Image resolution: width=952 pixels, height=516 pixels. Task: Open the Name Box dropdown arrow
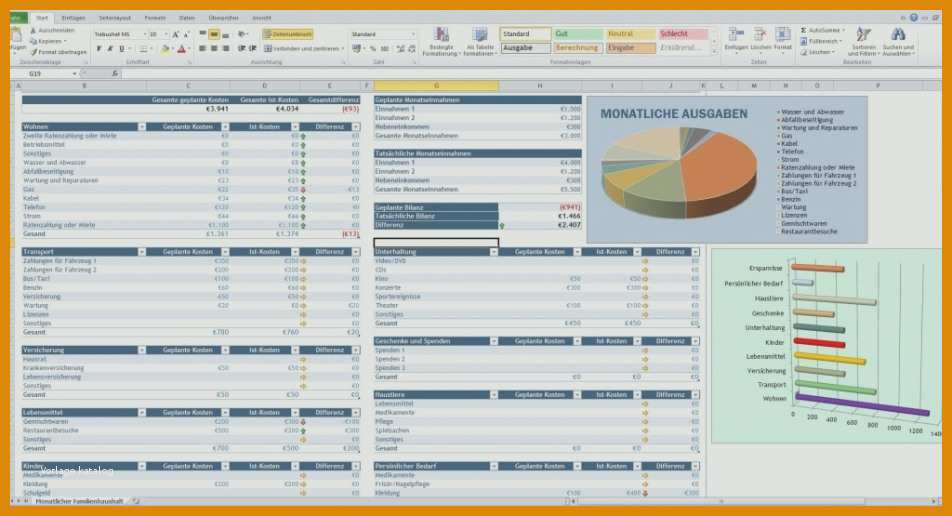pos(74,73)
